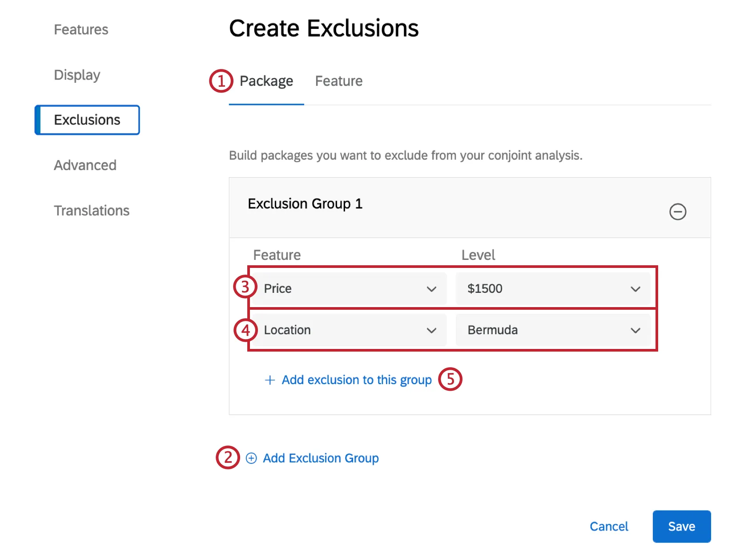Screen dimensions: 756x559
Task: Click 'Add exclusion to this group'
Action: (356, 380)
